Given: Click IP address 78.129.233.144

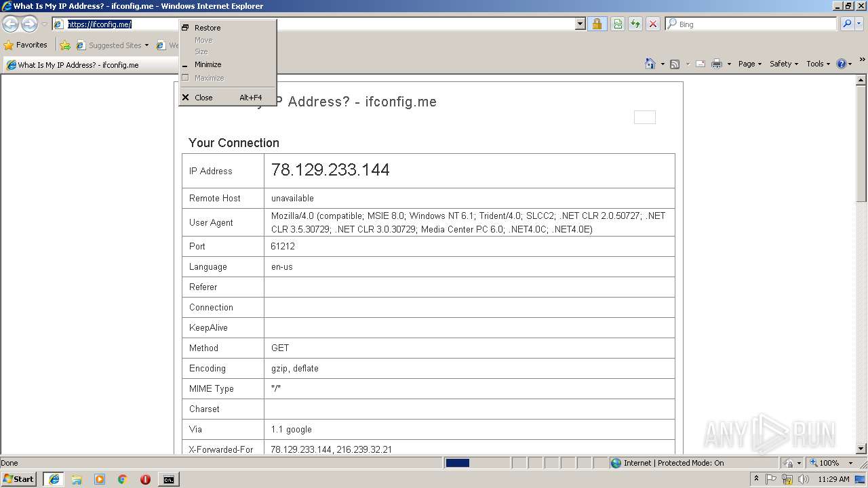Looking at the screenshot, I should [x=330, y=169].
